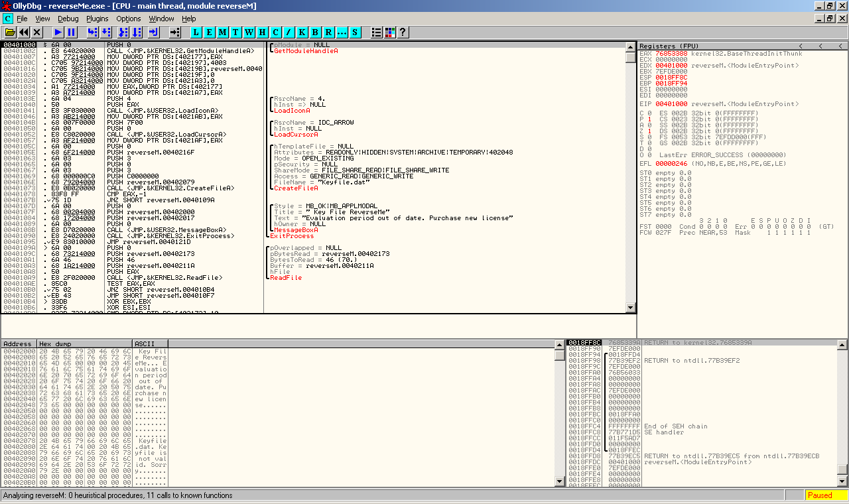Click the Open file folder icon

coord(10,32)
